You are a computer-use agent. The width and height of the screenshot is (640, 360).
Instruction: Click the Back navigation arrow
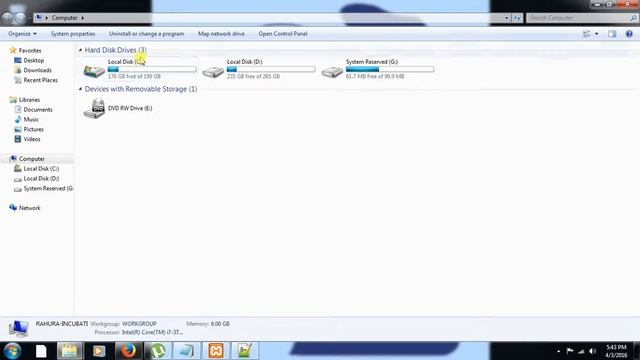[7, 18]
